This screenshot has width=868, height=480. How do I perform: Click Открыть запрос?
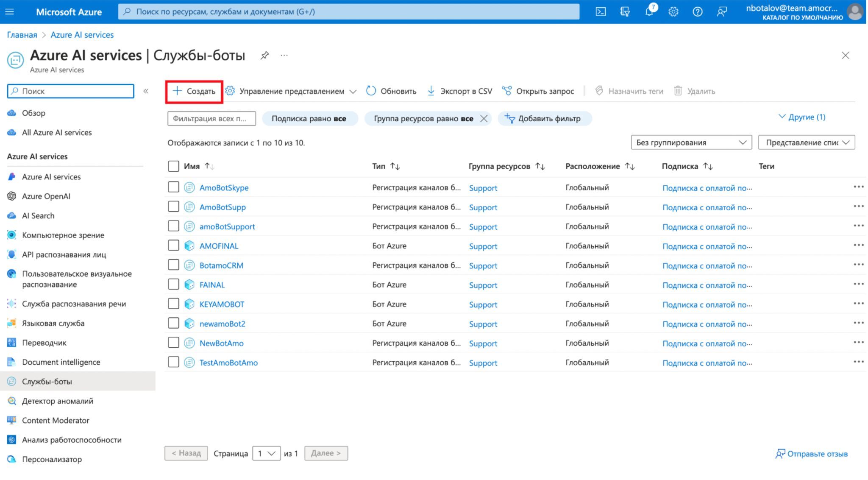click(x=538, y=91)
